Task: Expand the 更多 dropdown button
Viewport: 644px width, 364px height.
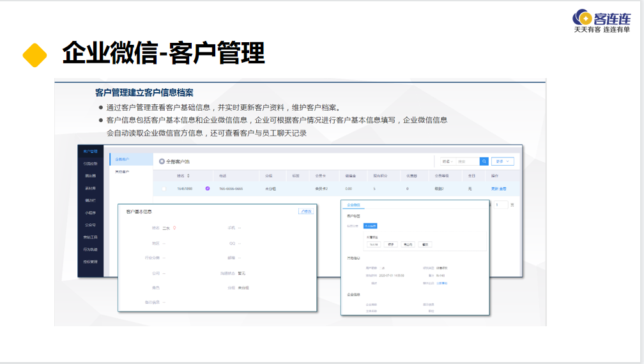Action: 502,162
